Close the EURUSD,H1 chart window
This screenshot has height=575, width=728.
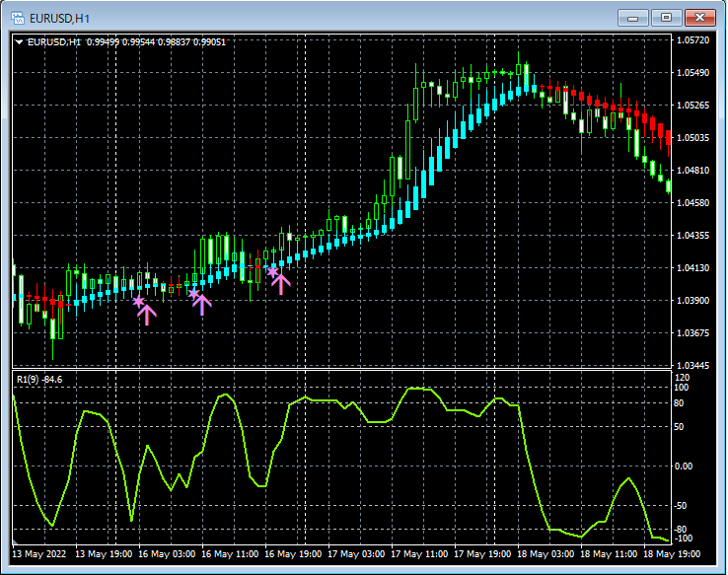coord(699,18)
